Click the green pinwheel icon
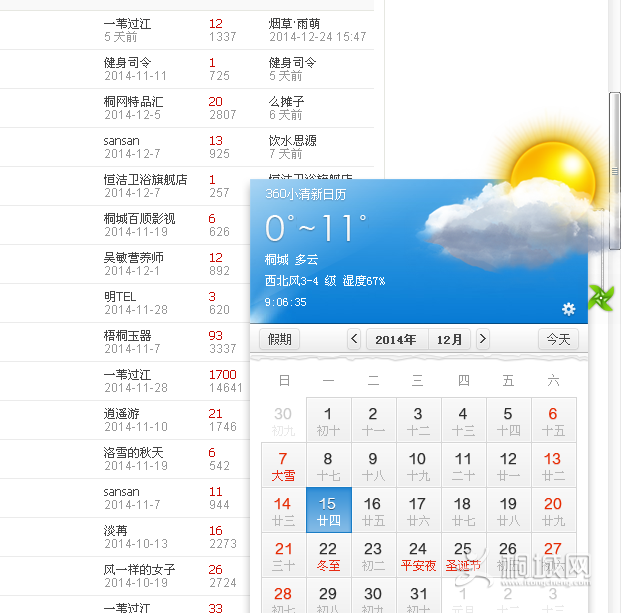 click(x=600, y=296)
